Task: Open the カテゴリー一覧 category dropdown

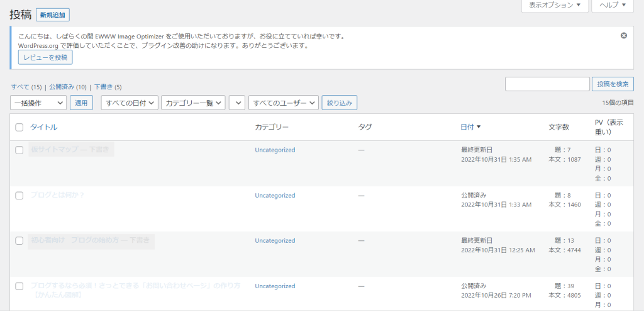Action: (x=193, y=103)
